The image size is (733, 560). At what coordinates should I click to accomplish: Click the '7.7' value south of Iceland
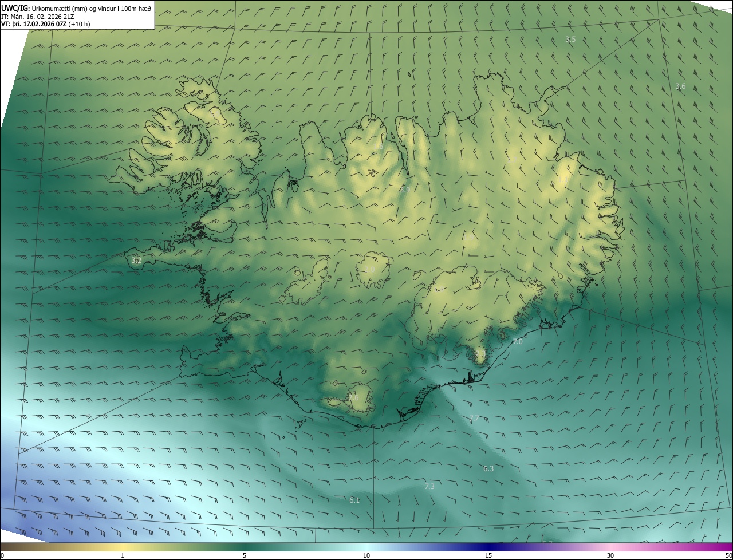(474, 419)
